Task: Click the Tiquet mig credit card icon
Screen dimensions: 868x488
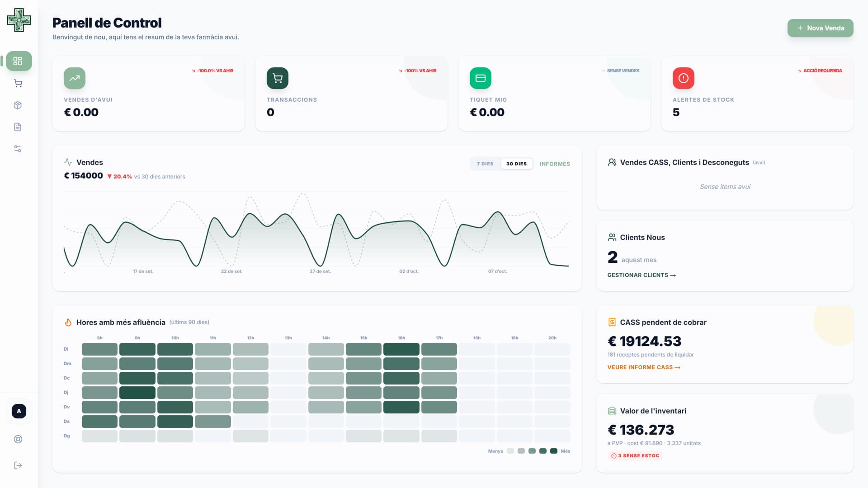Action: (x=481, y=78)
